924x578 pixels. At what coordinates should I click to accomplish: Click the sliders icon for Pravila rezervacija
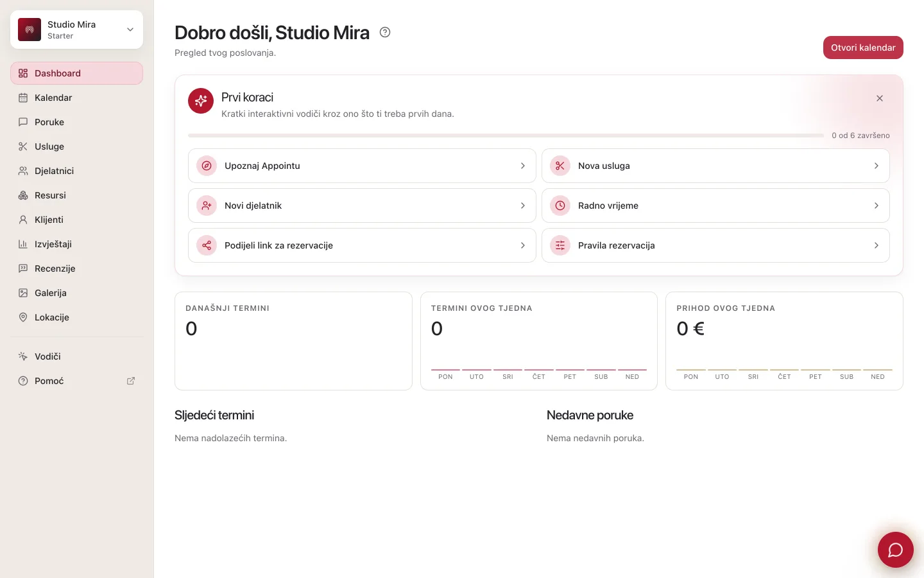point(560,245)
